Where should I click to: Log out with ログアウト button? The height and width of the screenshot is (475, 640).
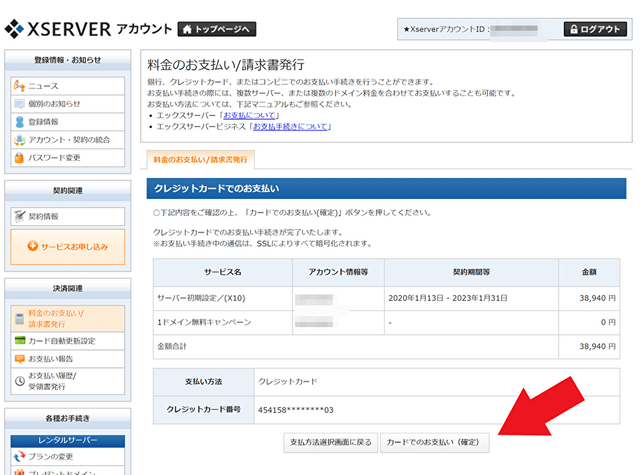click(595, 29)
